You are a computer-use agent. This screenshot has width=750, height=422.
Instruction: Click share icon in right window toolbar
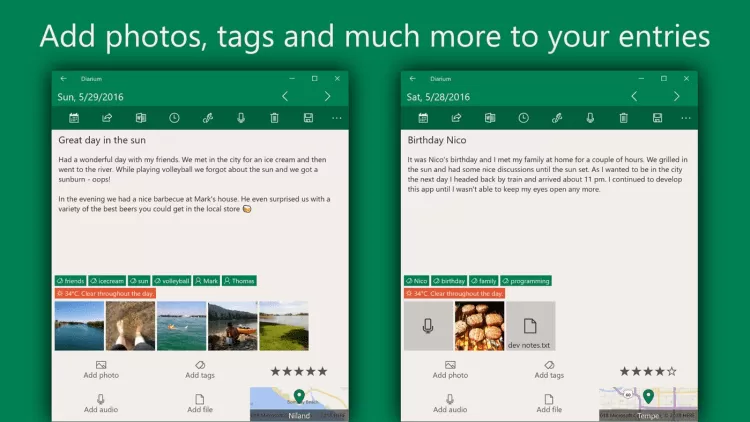point(456,118)
